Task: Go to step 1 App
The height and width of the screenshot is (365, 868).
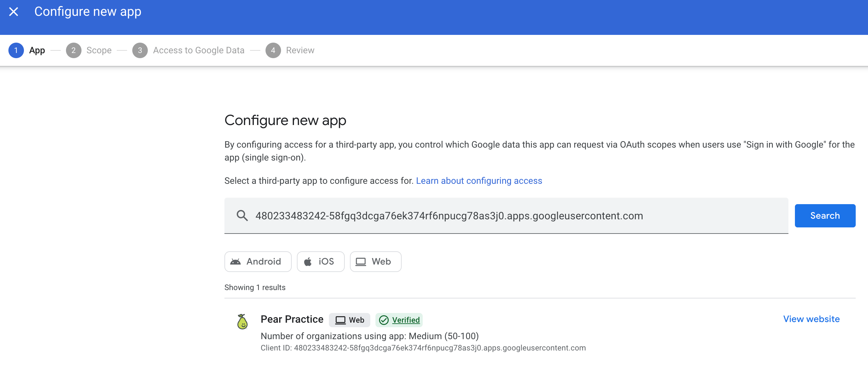Action: pos(27,50)
